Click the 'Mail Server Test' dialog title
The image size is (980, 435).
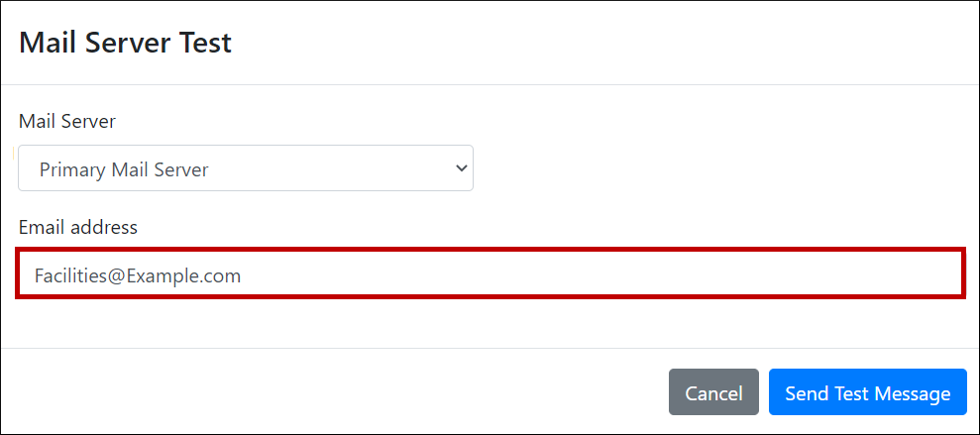125,43
